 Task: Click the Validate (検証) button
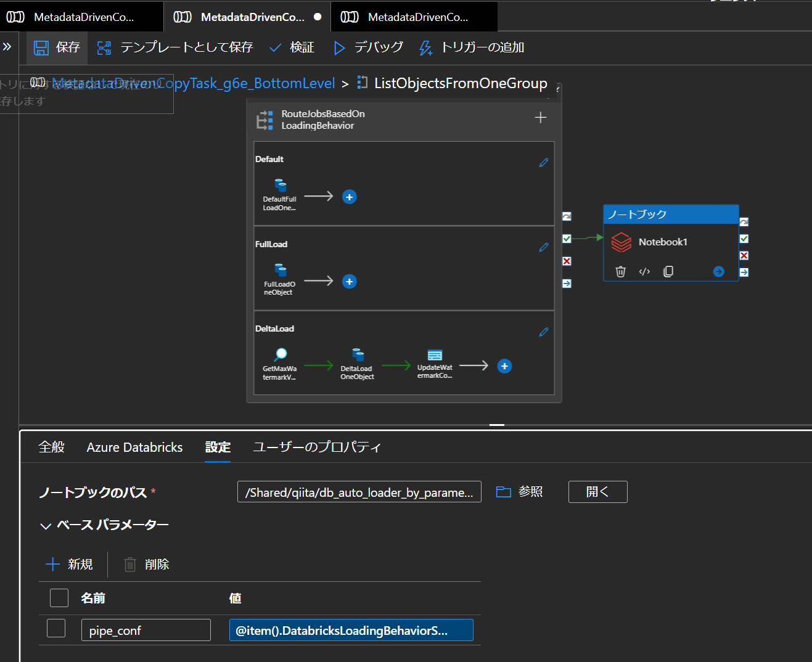click(292, 47)
